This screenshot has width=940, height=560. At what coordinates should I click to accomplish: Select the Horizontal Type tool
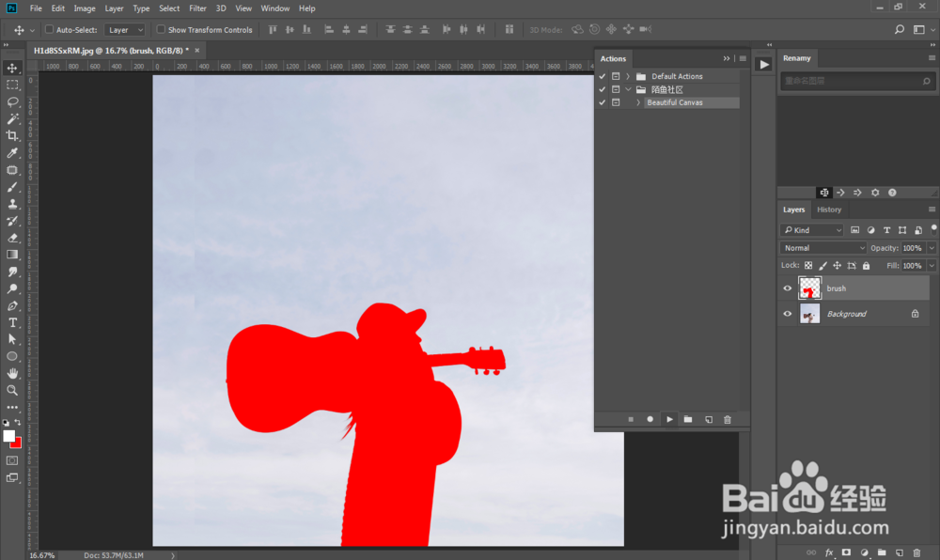(12, 322)
